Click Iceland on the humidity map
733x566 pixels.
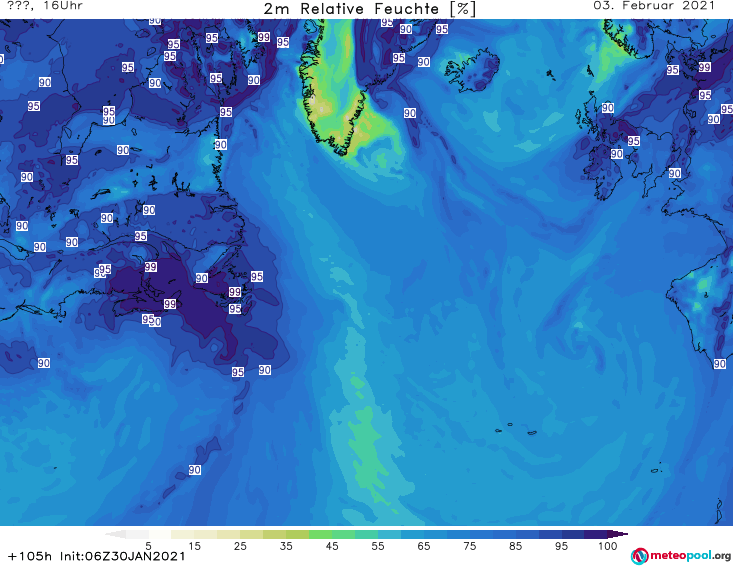click(473, 71)
